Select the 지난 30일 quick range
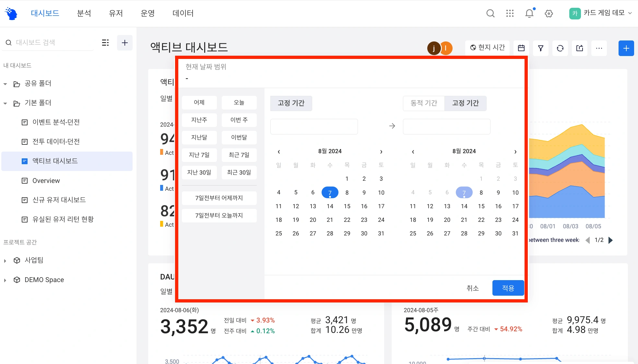The image size is (638, 364). [x=199, y=173]
